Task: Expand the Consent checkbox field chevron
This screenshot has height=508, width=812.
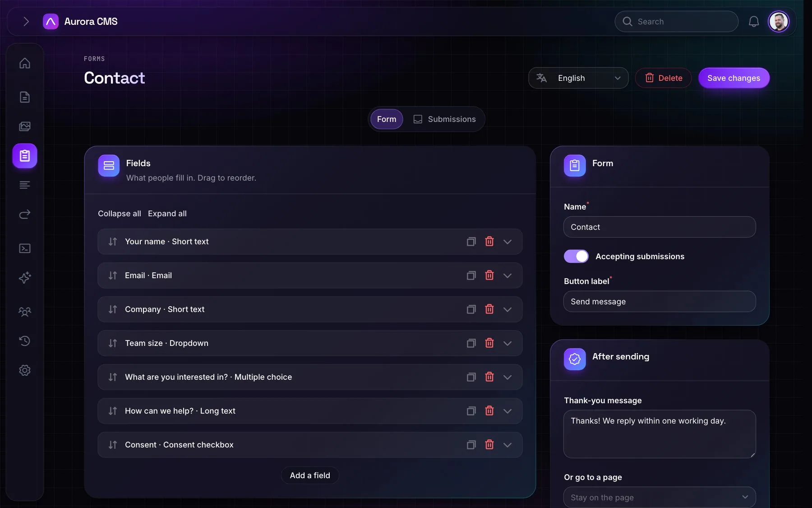Action: coord(507,445)
